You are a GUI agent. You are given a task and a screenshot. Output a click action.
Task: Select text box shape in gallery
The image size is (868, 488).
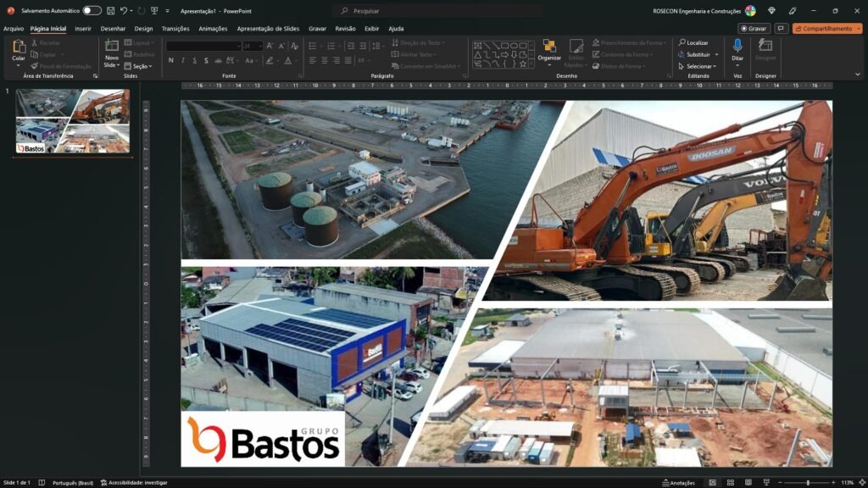point(478,46)
